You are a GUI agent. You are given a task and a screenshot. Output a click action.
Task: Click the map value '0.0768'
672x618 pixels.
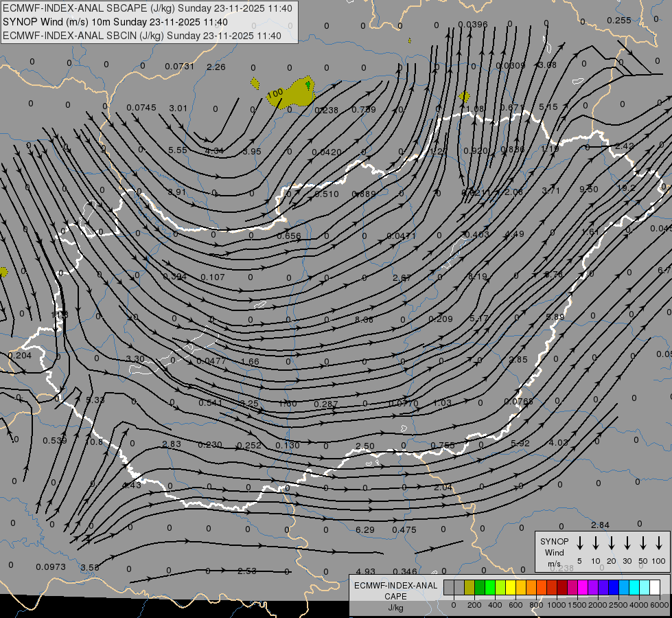click(518, 402)
